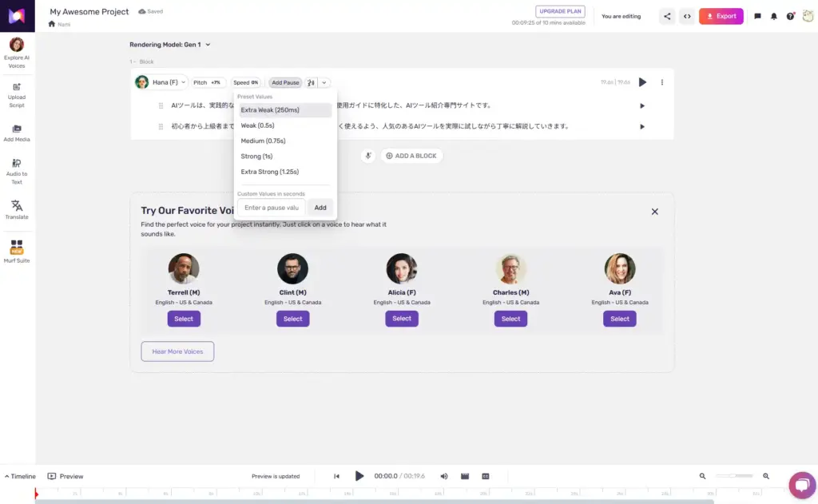Open the Add Media panel
818x504 pixels.
click(17, 133)
